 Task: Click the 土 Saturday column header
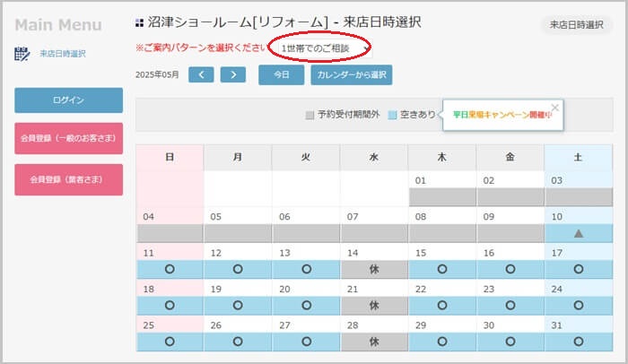[x=579, y=158]
